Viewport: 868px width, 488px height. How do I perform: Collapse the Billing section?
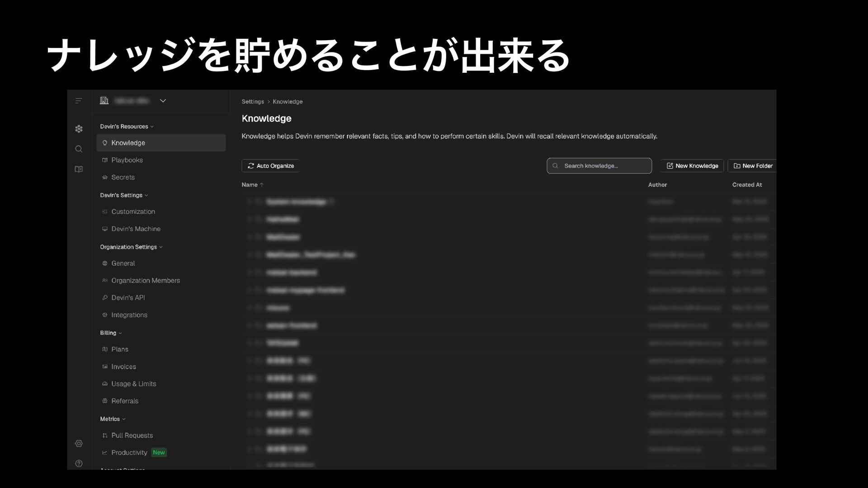tap(111, 333)
